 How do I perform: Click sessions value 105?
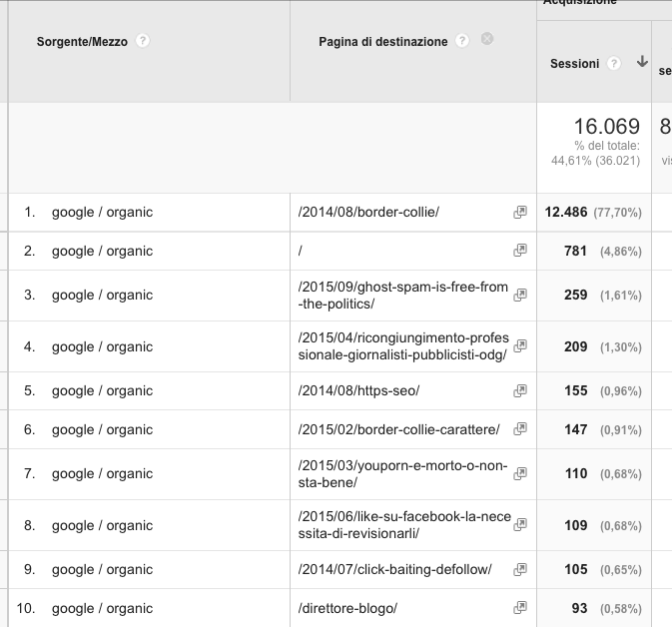576,569
